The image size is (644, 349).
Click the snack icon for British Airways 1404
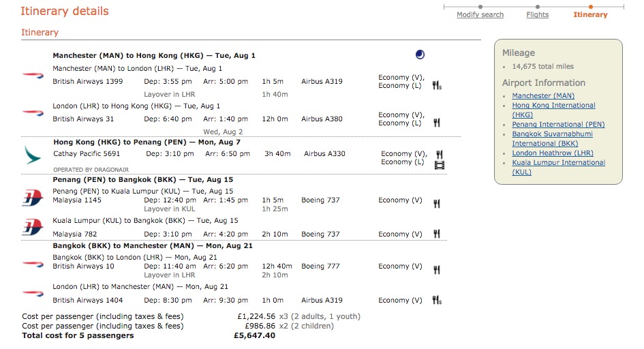pyautogui.click(x=437, y=300)
